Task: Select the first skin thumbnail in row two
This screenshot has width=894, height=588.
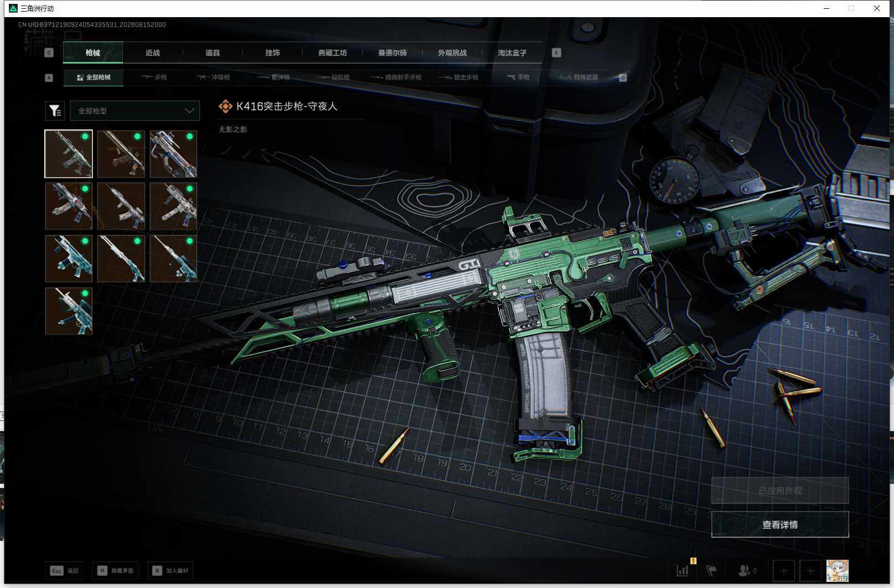Action: click(69, 206)
